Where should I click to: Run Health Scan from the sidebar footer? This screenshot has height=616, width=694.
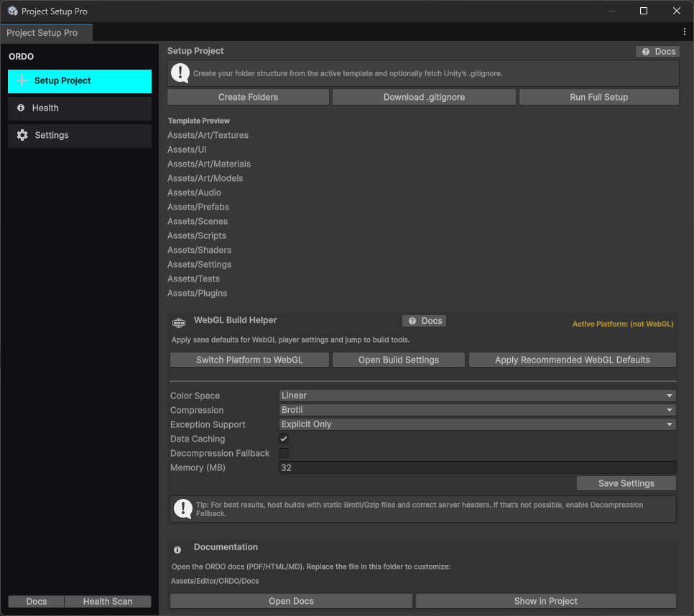click(x=108, y=602)
